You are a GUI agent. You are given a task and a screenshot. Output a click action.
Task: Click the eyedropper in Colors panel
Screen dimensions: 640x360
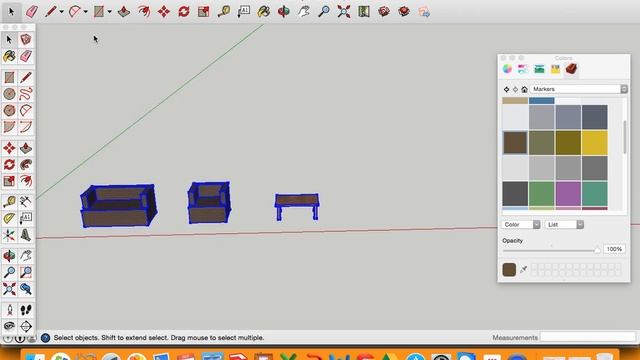[x=524, y=269]
